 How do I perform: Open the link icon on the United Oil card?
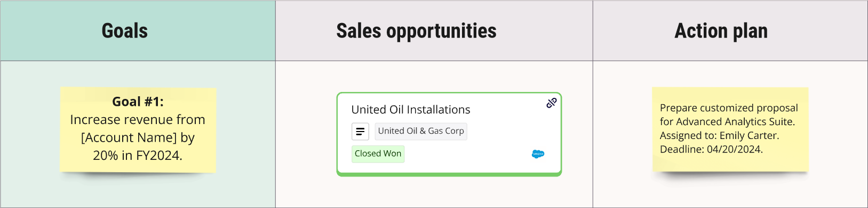pos(552,103)
